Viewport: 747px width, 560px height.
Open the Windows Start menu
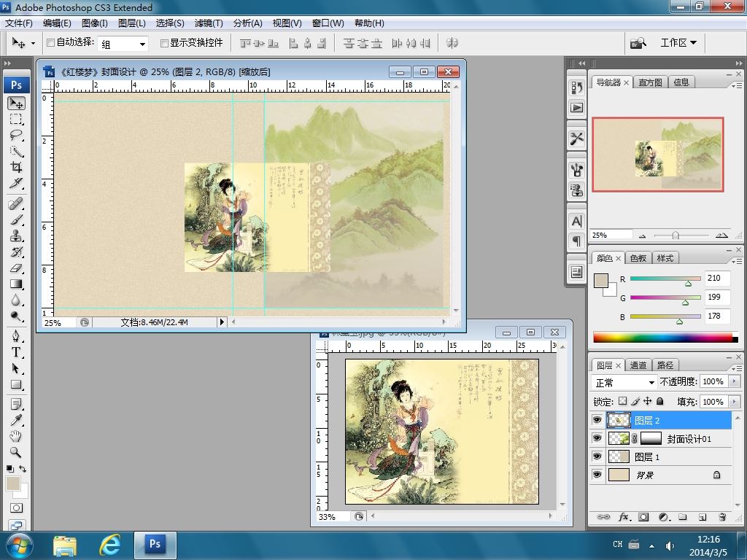tap(20, 545)
